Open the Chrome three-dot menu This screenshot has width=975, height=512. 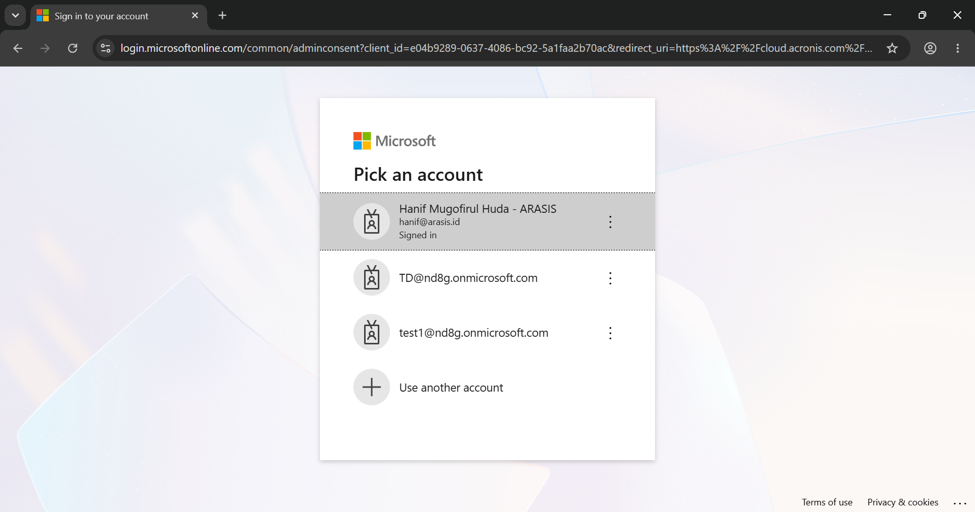(958, 48)
